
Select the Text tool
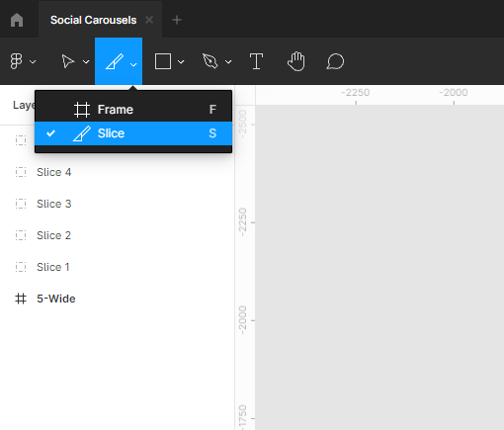[256, 61]
